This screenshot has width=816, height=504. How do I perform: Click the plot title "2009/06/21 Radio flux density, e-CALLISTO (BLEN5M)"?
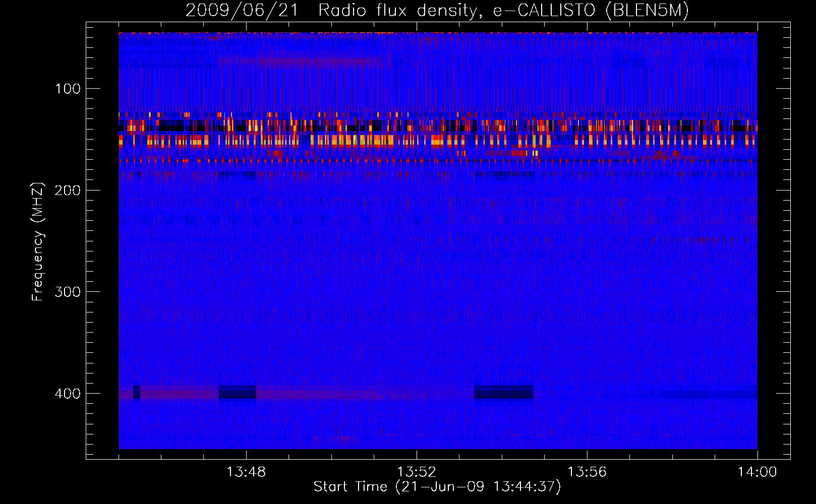[x=437, y=10]
